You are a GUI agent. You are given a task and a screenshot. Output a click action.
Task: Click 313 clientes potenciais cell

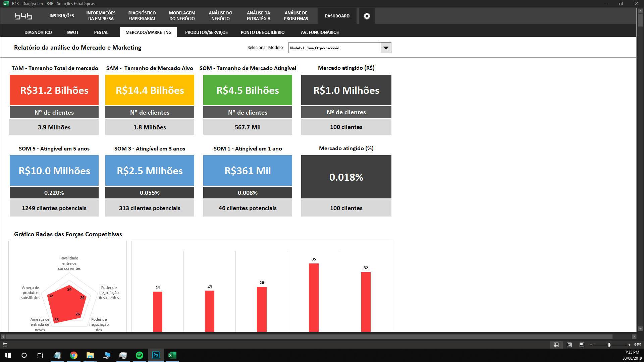150,208
